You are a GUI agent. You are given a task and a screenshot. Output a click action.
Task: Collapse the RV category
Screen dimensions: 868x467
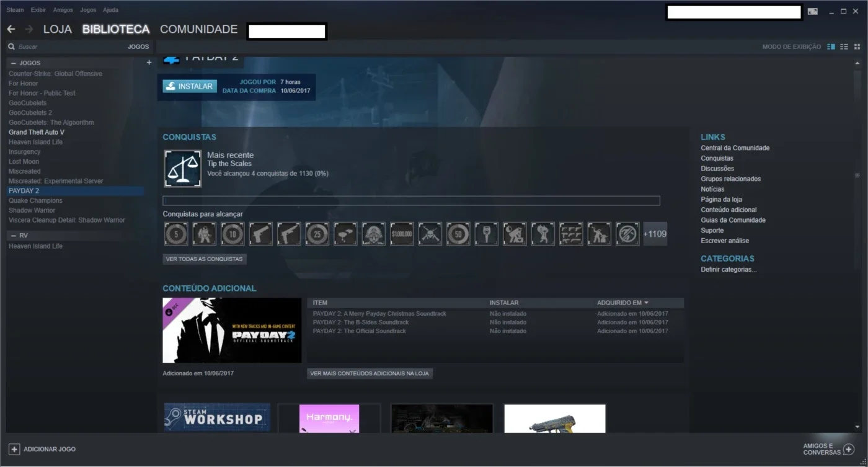pyautogui.click(x=14, y=236)
